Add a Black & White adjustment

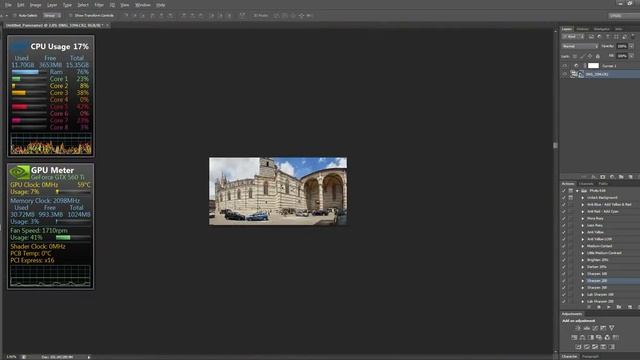tap(591, 338)
